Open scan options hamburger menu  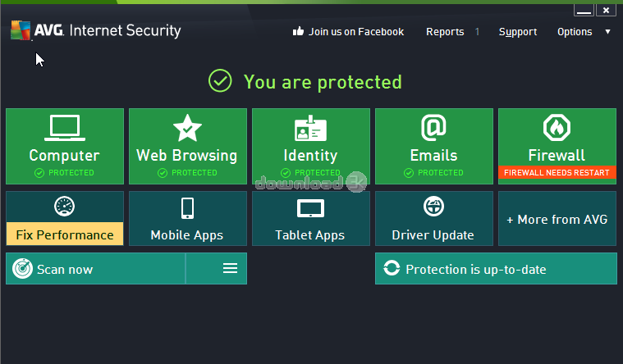click(230, 268)
